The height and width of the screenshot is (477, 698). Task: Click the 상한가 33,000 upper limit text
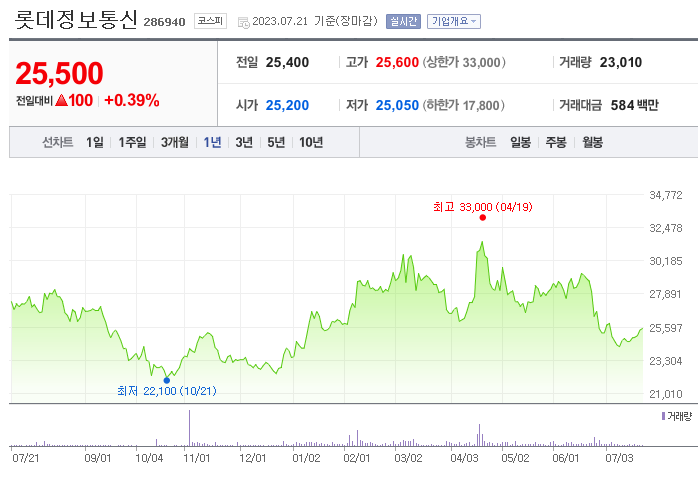pyautogui.click(x=464, y=62)
